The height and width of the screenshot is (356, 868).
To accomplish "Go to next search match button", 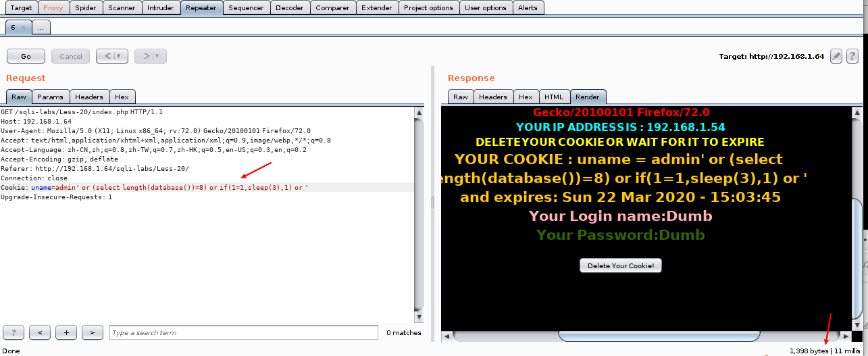I will (93, 332).
